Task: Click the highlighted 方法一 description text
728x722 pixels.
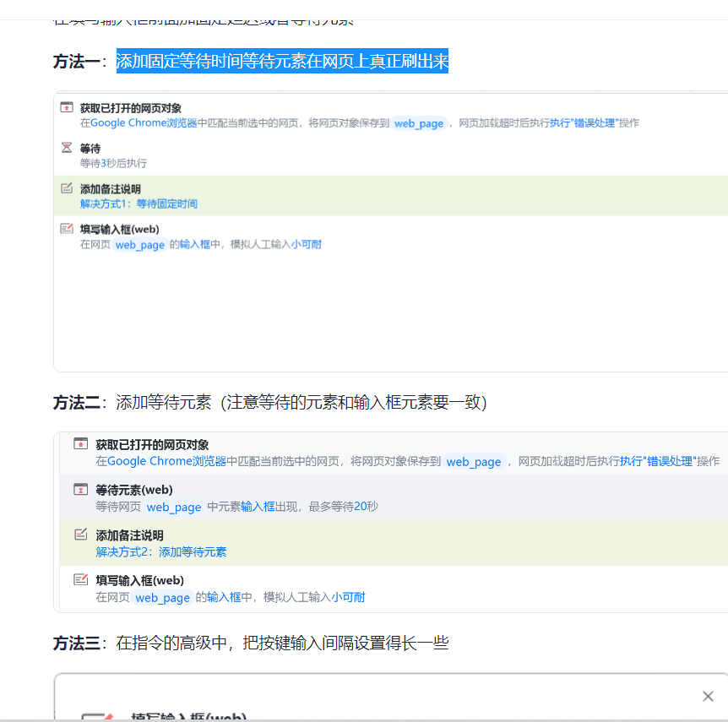Action: (x=282, y=61)
